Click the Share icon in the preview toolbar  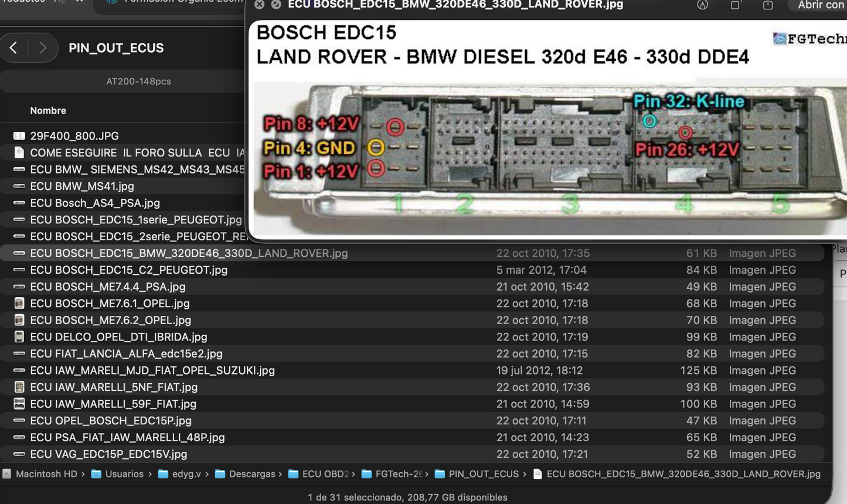tap(768, 5)
